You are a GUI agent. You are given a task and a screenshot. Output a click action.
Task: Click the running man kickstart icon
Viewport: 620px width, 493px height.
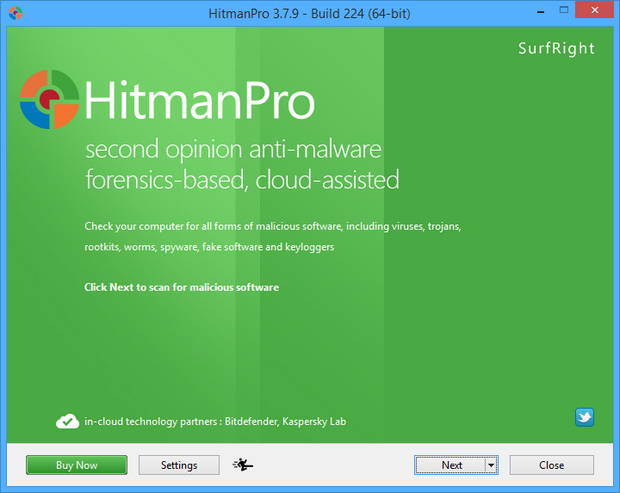pos(243,465)
